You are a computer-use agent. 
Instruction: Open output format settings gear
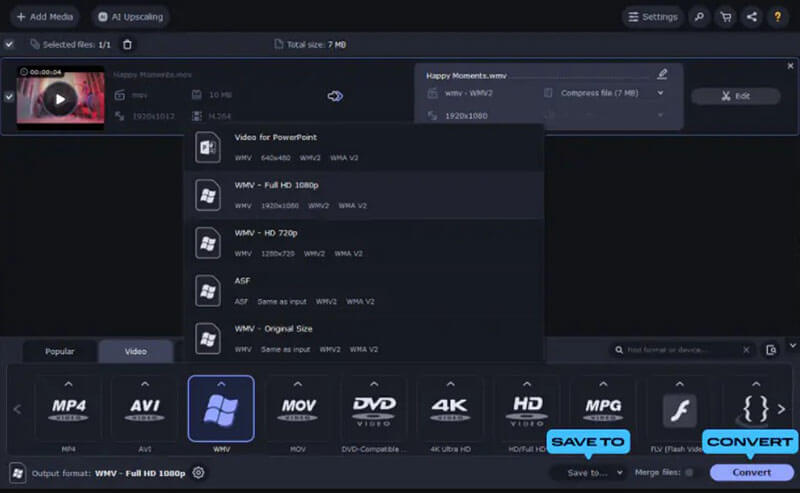coord(198,473)
